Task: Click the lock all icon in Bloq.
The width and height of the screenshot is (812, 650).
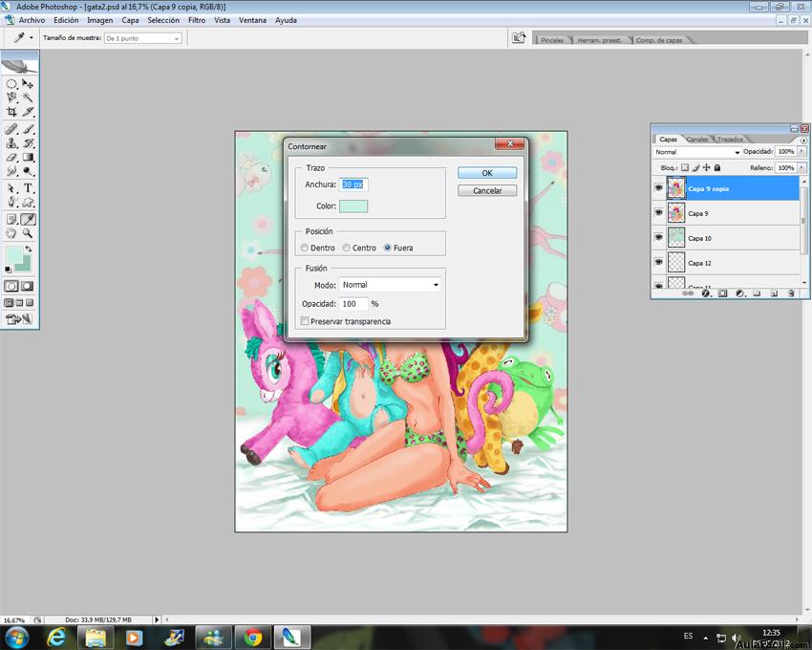Action: tap(717, 168)
